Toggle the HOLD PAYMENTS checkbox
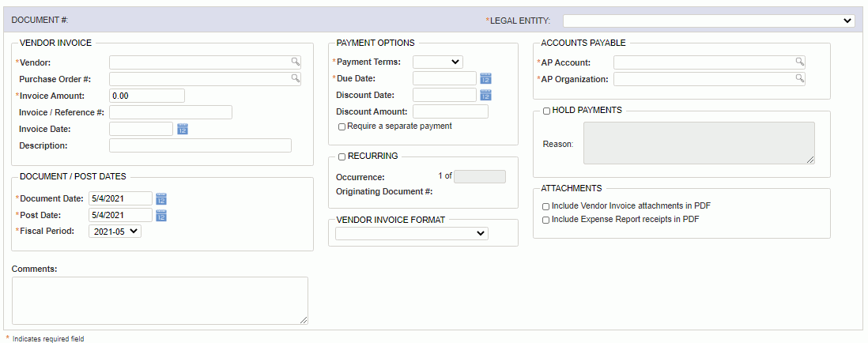The height and width of the screenshot is (343, 868). click(x=546, y=111)
